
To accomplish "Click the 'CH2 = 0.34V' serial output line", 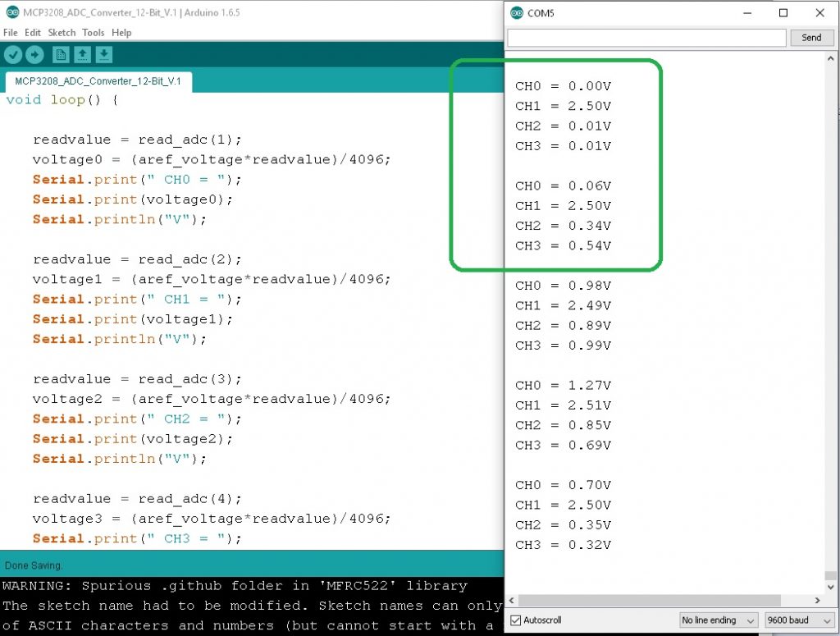I will click(x=563, y=226).
